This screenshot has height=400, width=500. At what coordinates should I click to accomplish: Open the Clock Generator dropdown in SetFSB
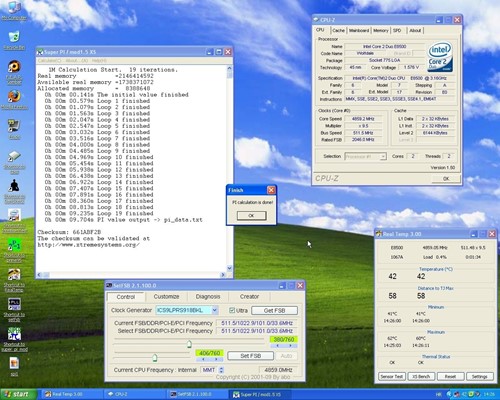[214, 310]
